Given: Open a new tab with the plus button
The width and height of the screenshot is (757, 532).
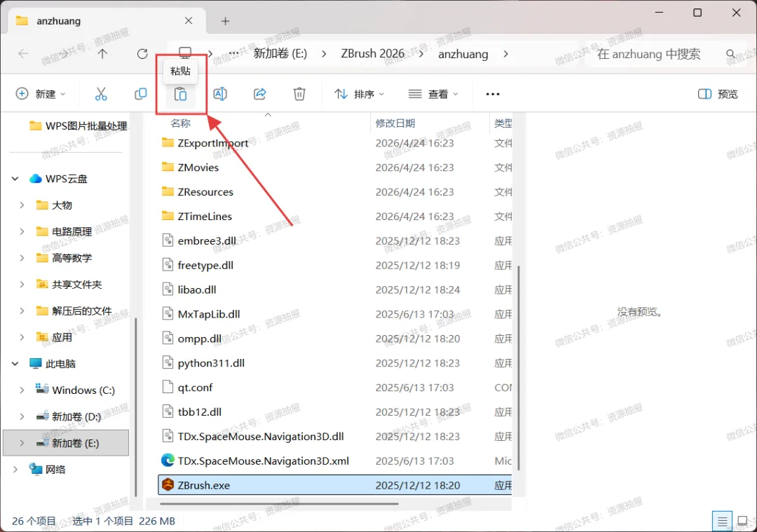Looking at the screenshot, I should 225,21.
